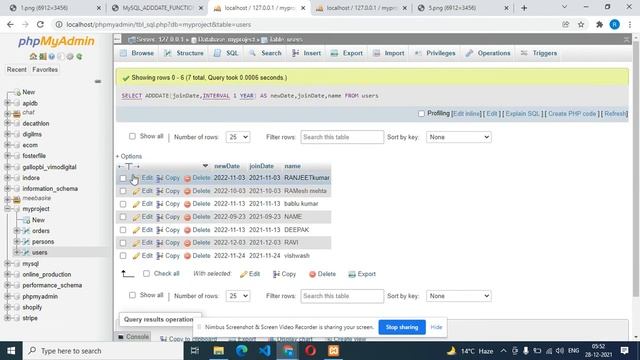Expand the mysql database node
The image size is (640, 360).
tap(7, 264)
